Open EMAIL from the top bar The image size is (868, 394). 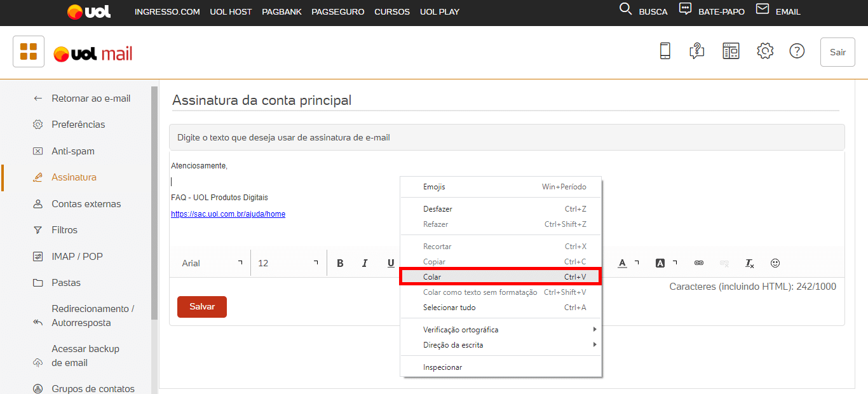click(778, 11)
